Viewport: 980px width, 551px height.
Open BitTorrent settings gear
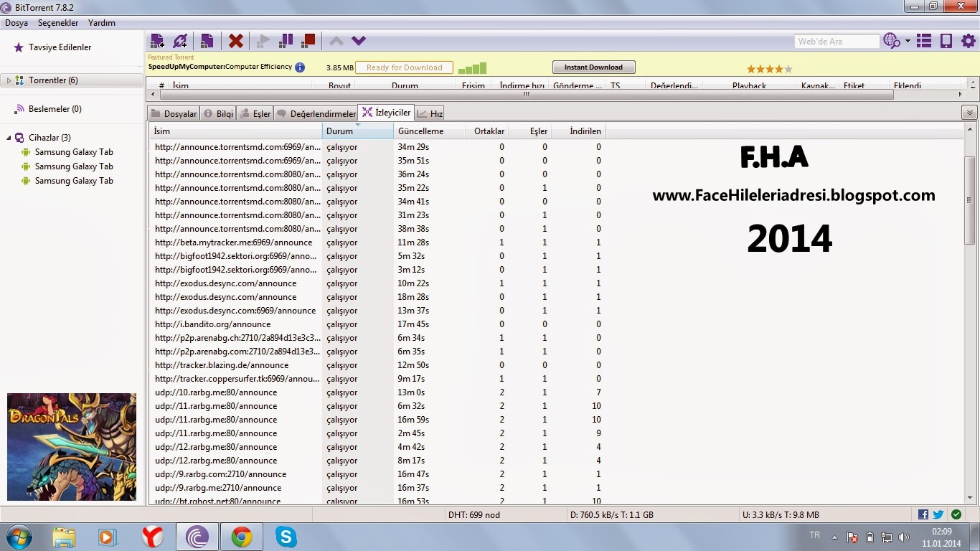[968, 41]
